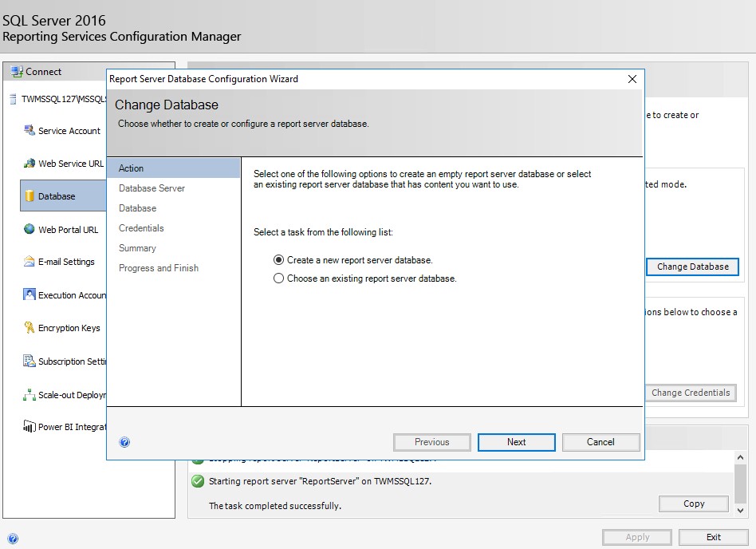Click 'The task completed successfully.' message
The height and width of the screenshot is (549, 756).
click(x=275, y=506)
